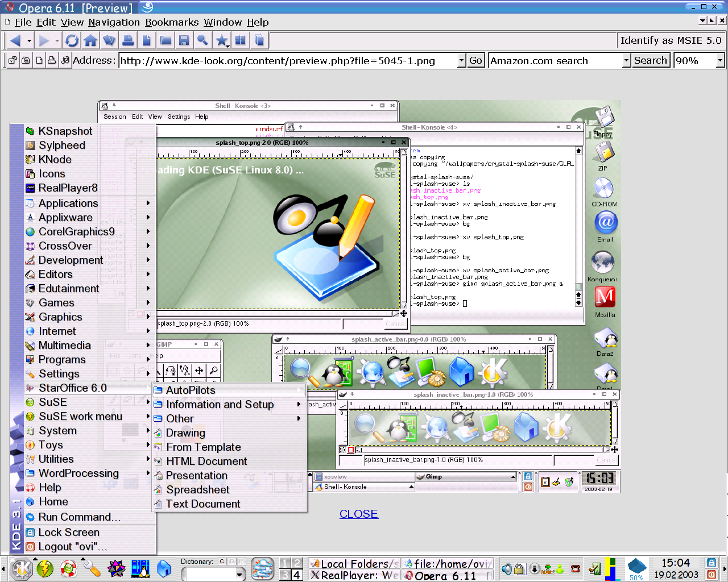Tile the windows with tile icon

pos(240,40)
